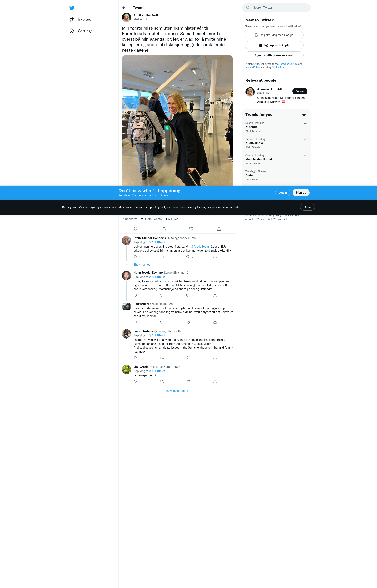The image size is (377, 588).
Task: Like Stein-Gunnar Bondevik's reply
Action: (x=188, y=257)
